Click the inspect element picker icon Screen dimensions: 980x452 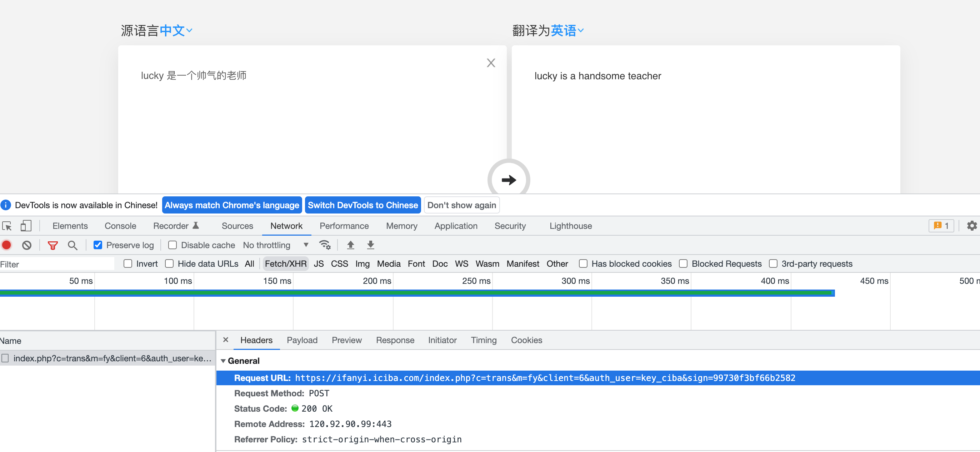(x=7, y=226)
